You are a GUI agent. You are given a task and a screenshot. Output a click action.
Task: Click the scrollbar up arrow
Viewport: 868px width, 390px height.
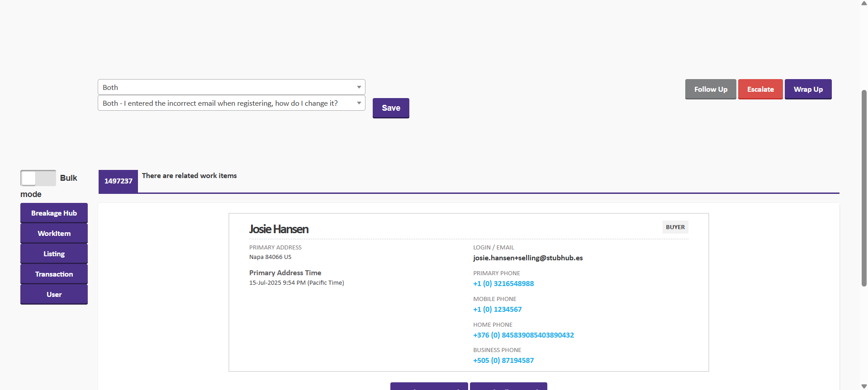click(864, 3)
